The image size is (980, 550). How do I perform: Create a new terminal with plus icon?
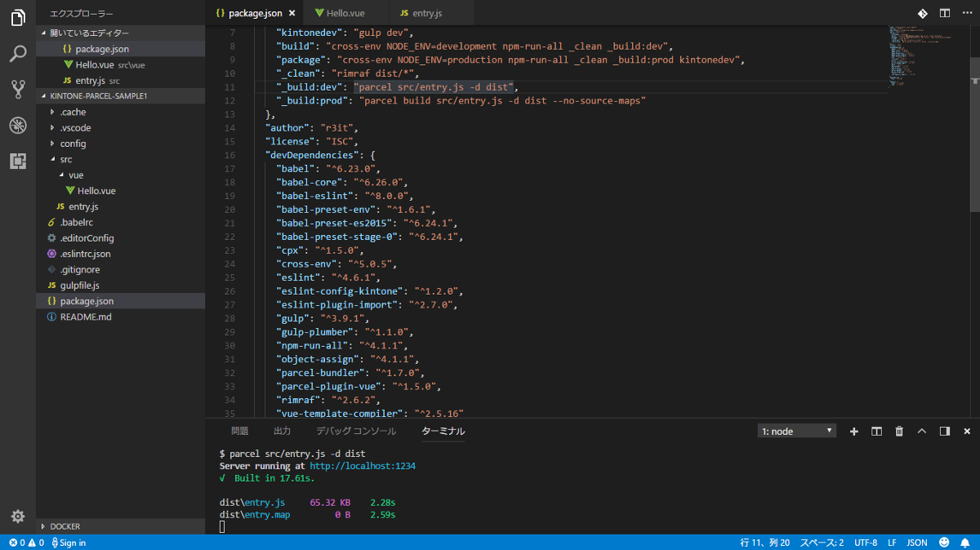[854, 431]
